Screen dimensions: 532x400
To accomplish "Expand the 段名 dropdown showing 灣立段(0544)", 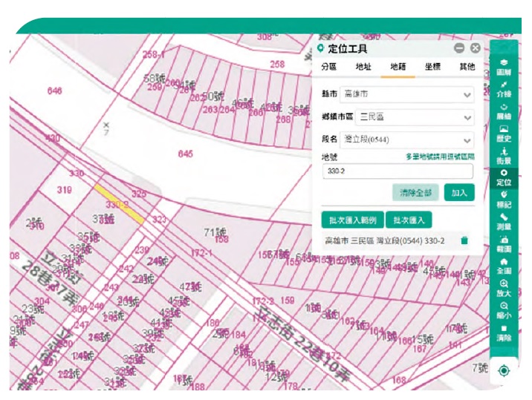I will coord(406,140).
